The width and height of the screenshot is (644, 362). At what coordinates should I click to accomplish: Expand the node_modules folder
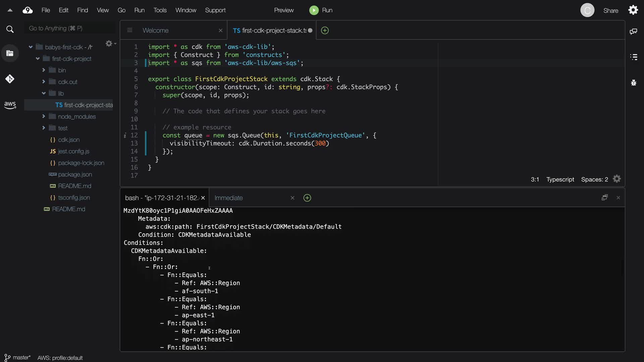(x=44, y=116)
